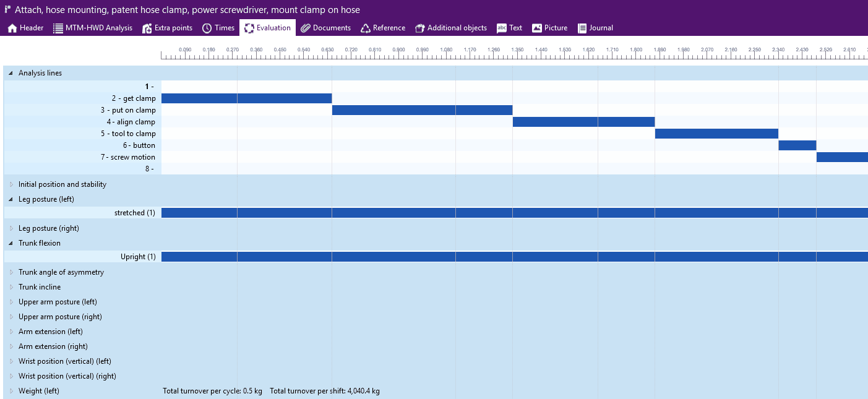Expand Initial position and stability section
The height and width of the screenshot is (399, 868).
(11, 184)
